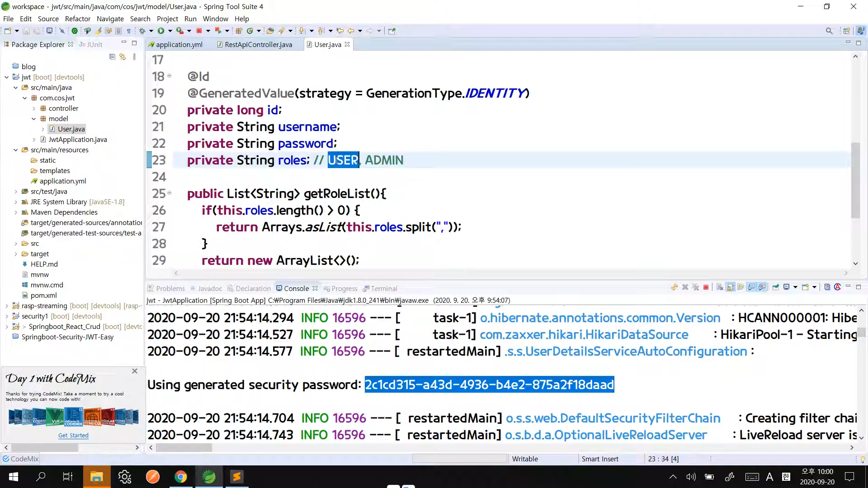Click the New file toolbar icon
Viewport: 868px width, 488px height.
pos(8,31)
